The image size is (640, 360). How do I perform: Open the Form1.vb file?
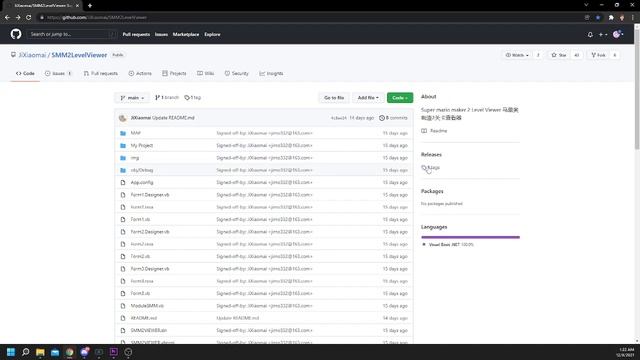[140, 220]
